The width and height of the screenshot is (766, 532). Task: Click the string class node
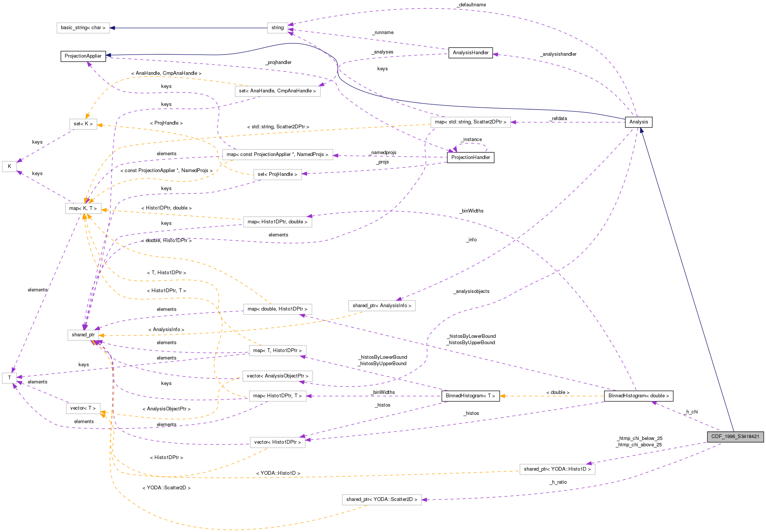pyautogui.click(x=278, y=28)
